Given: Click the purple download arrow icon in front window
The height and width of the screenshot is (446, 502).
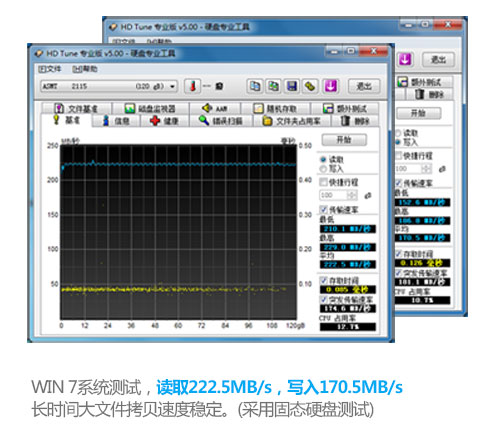Looking at the screenshot, I should pos(330,86).
